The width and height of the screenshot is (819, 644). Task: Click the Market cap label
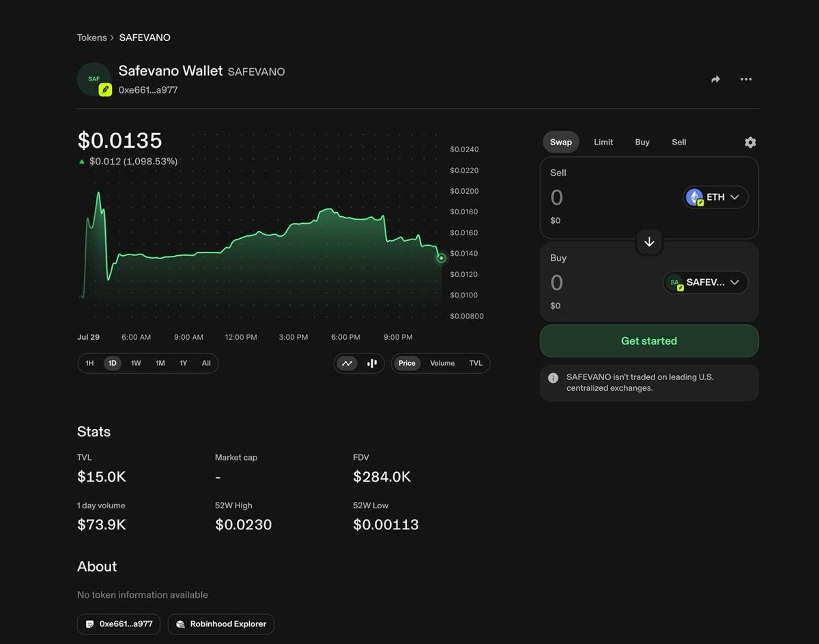coord(236,458)
